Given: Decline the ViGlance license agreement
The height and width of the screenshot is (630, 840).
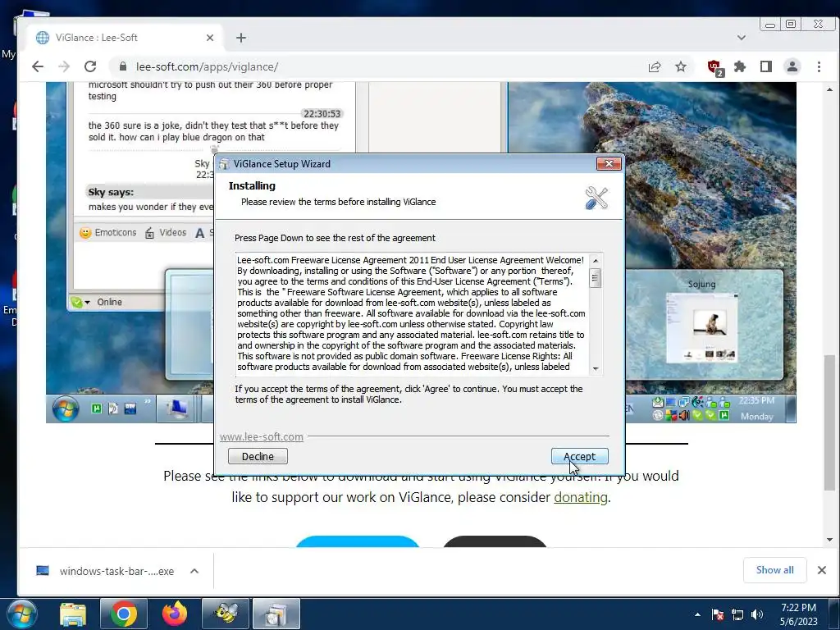Looking at the screenshot, I should click(x=258, y=456).
